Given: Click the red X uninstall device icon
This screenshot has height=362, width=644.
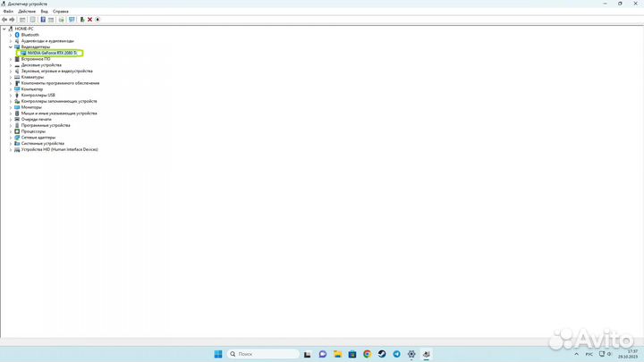Looking at the screenshot, I should [x=89, y=19].
